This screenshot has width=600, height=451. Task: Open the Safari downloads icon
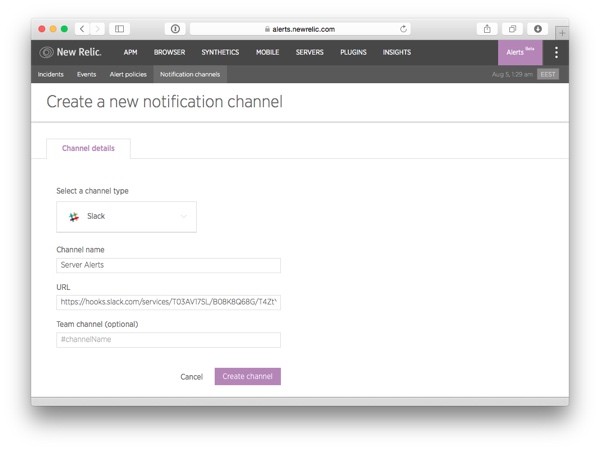pyautogui.click(x=538, y=29)
